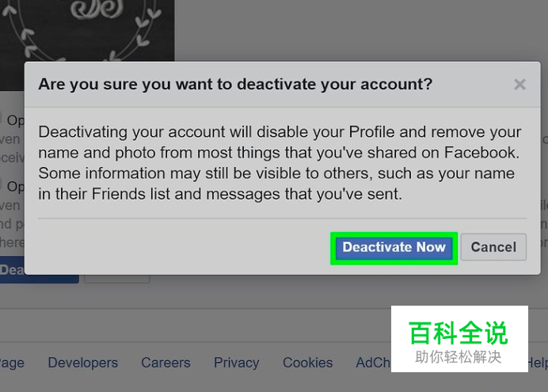Click the green 百科全说 watermark logo
The image size is (548, 392).
pos(459,333)
